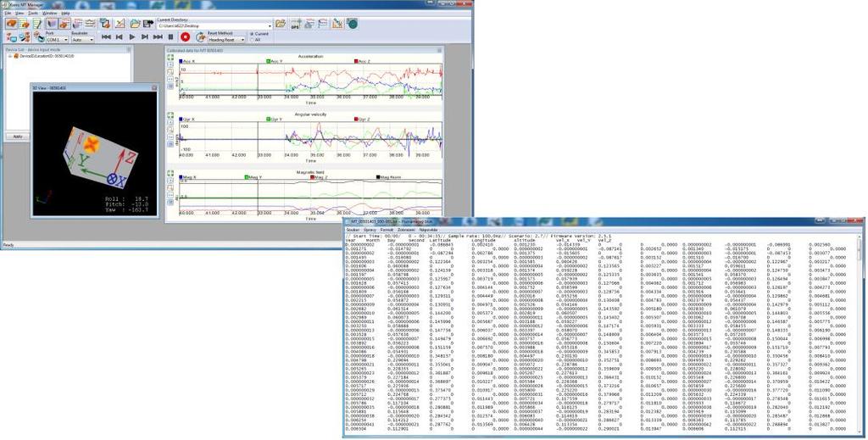
Task: Step forward one frame playback button
Action: coord(144,37)
